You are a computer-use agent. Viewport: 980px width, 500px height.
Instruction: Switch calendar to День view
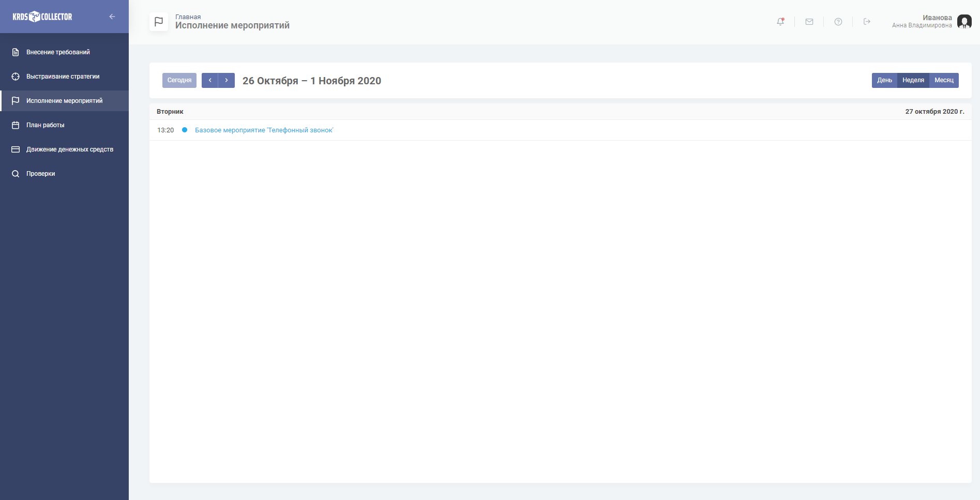[884, 80]
